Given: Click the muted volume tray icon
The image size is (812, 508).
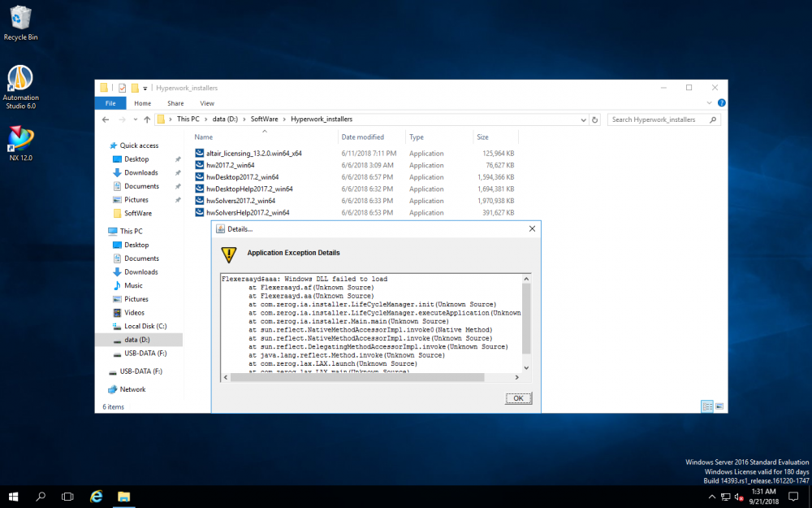Looking at the screenshot, I should click(739, 497).
